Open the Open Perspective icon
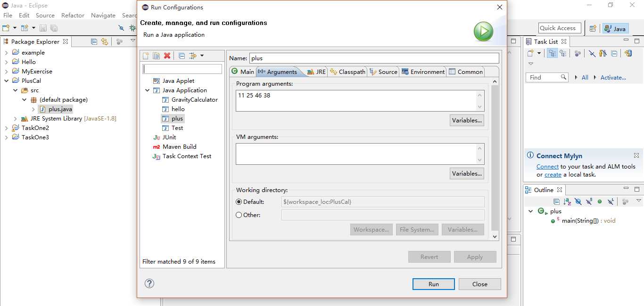The width and height of the screenshot is (644, 306). [x=593, y=28]
